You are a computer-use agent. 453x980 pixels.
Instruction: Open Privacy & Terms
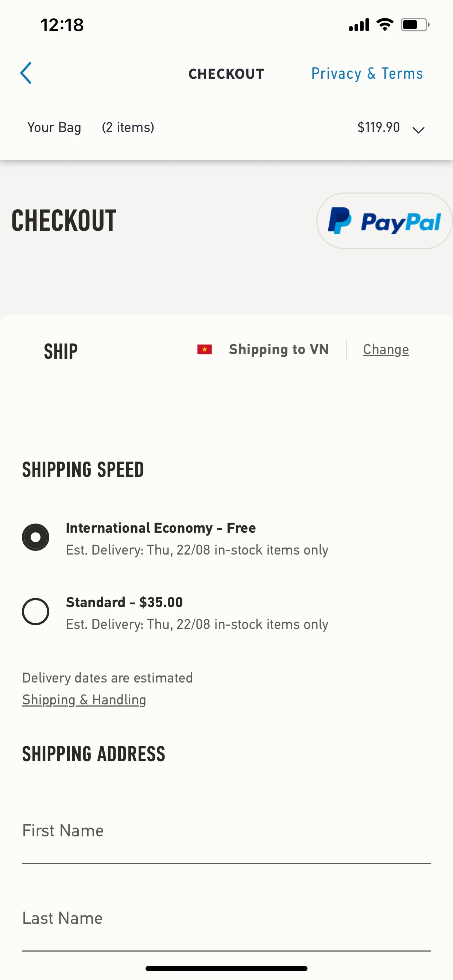point(367,73)
